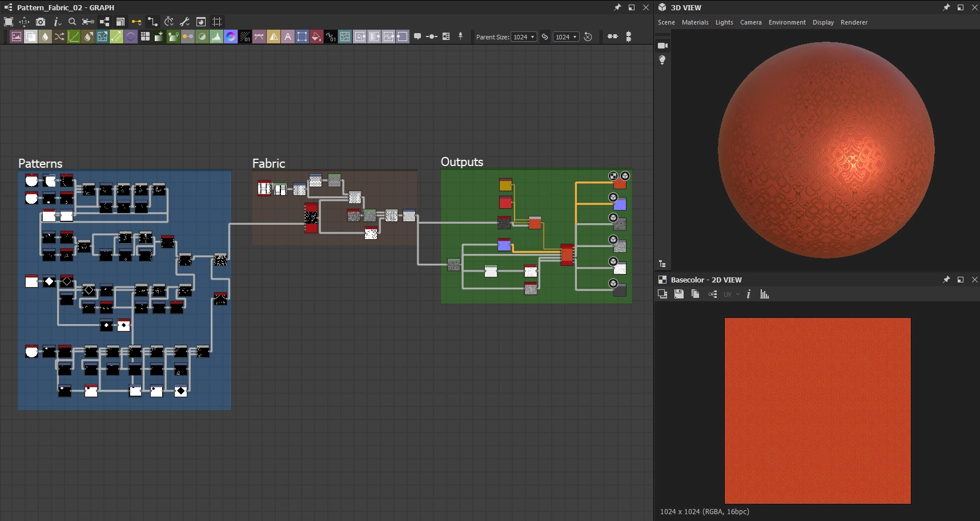Save the 2D view image with the floppy icon
This screenshot has height=521, width=980.
point(679,294)
